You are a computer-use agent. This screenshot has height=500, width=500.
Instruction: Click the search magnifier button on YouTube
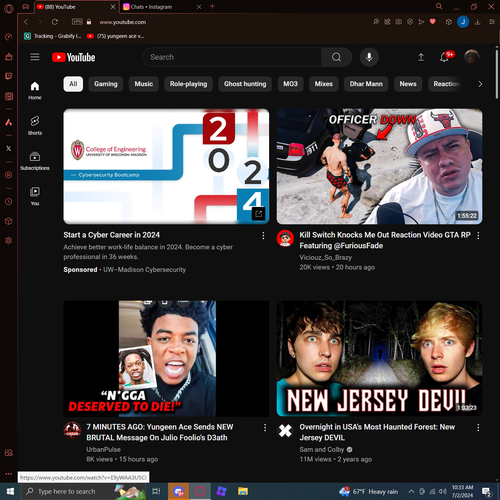click(x=336, y=57)
